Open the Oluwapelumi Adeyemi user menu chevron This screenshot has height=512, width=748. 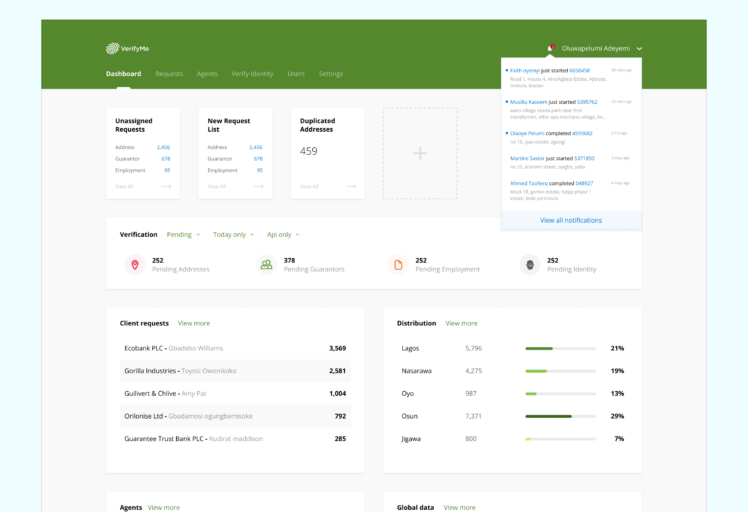click(x=639, y=48)
